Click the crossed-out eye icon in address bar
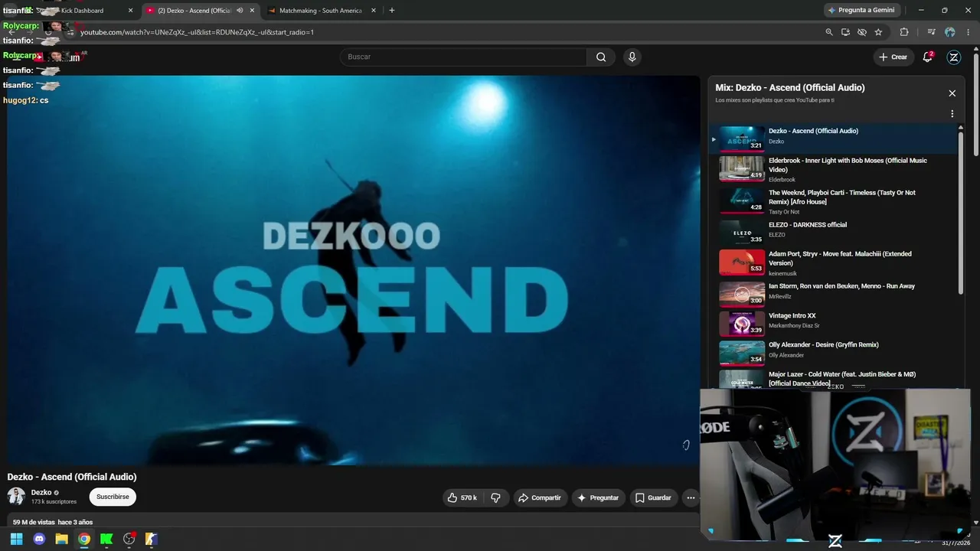This screenshot has height=551, width=980. 862,32
